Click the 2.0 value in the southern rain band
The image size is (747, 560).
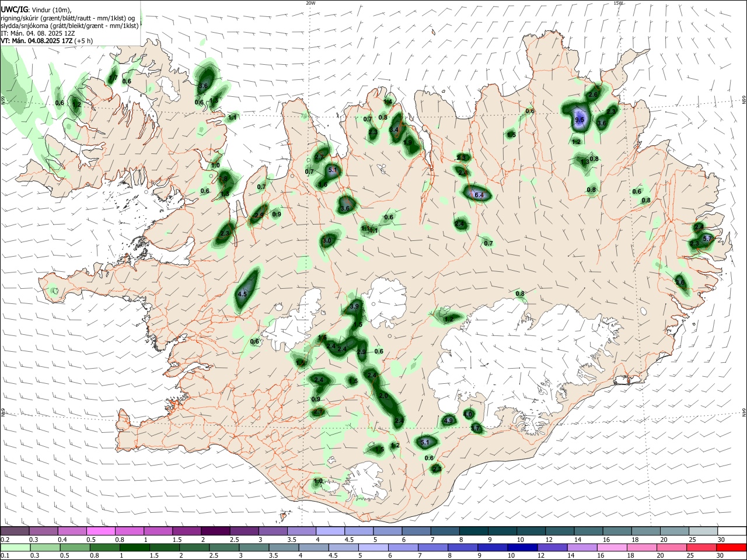(x=383, y=396)
